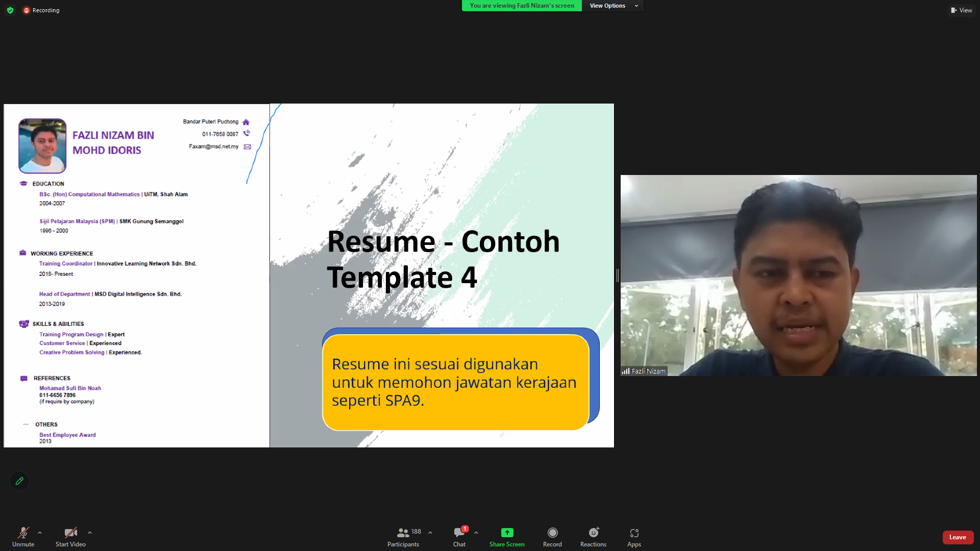Select Fazli Nizam's video thumbnail
This screenshot has width=980, height=551.
point(798,275)
